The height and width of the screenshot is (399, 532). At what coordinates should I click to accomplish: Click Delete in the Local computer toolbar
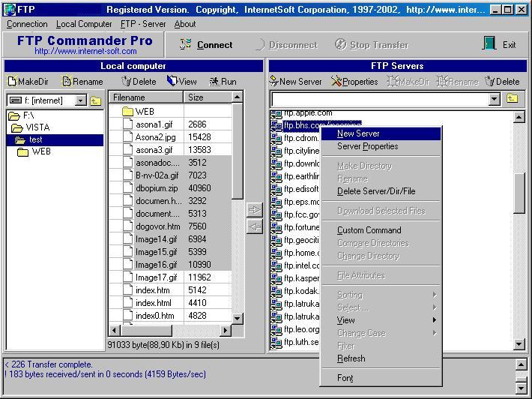click(139, 81)
